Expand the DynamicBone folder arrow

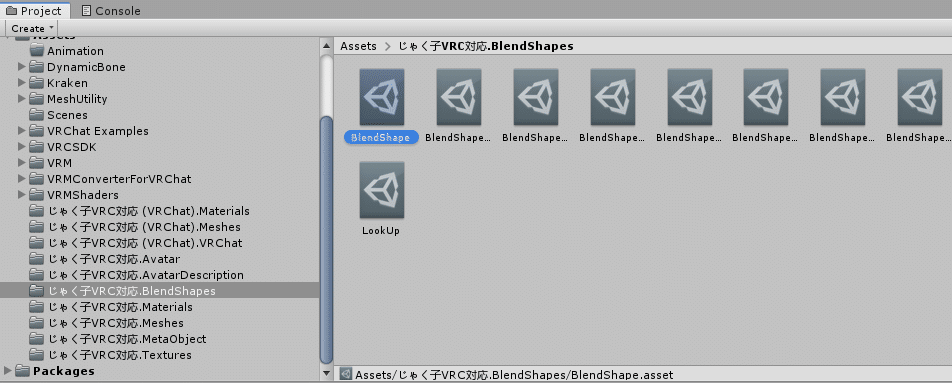click(22, 67)
